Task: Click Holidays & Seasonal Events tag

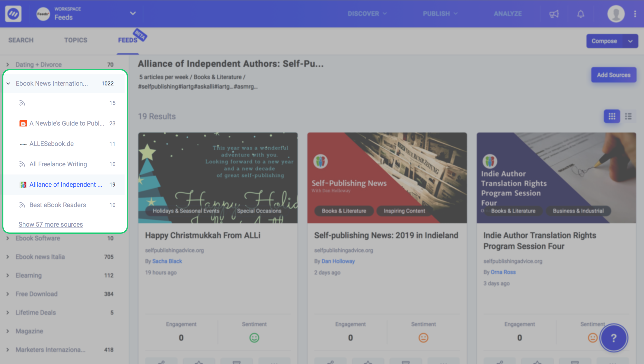Action: [x=186, y=211]
